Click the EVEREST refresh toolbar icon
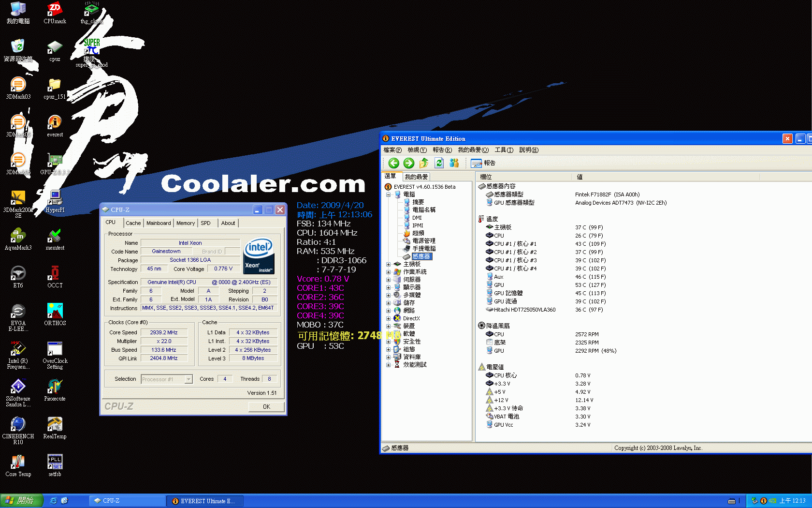812x508 pixels. pos(439,163)
